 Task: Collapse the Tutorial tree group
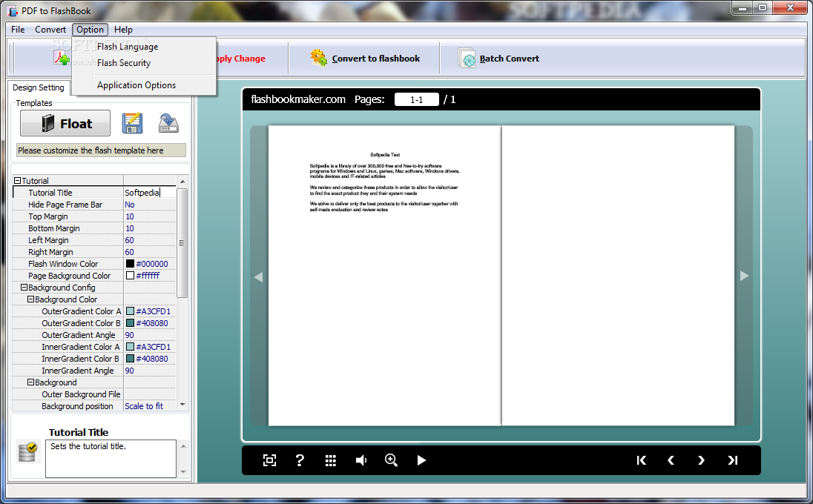point(17,181)
